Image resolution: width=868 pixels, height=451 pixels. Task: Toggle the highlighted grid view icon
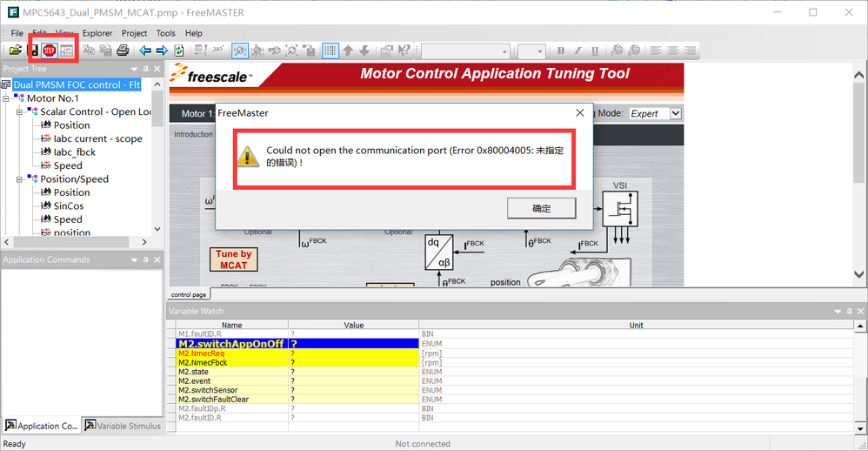(330, 50)
